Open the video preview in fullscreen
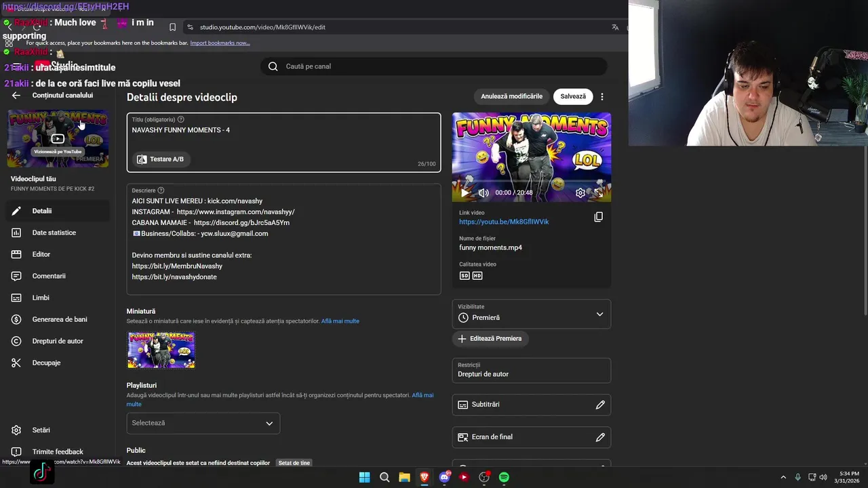 coord(599,192)
